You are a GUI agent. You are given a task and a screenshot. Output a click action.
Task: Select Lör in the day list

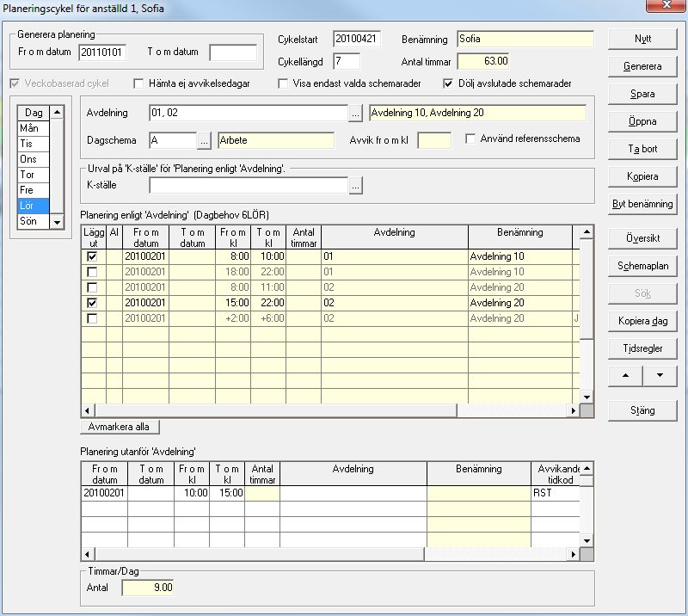point(34,206)
